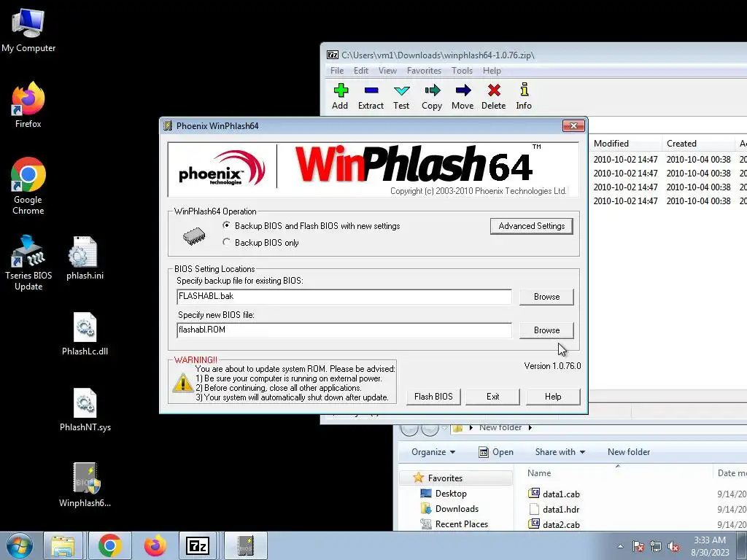
Task: Select Backup BIOS and Flash BIOS option
Action: [311, 226]
